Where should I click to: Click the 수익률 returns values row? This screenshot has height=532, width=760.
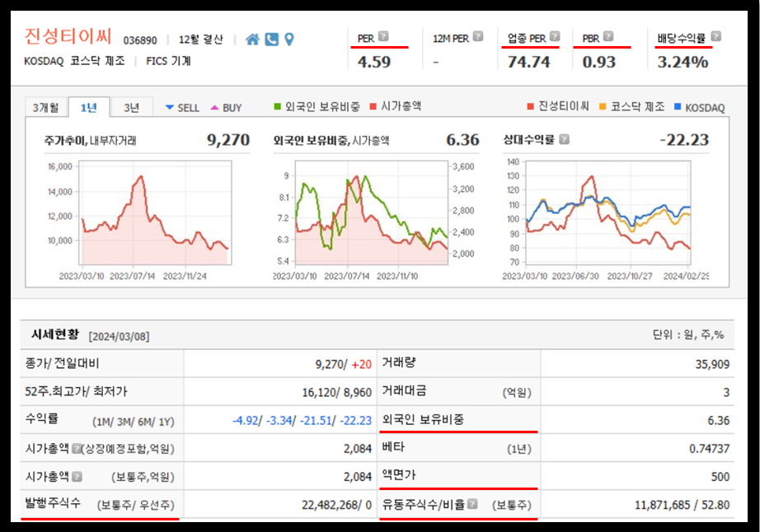pos(302,421)
